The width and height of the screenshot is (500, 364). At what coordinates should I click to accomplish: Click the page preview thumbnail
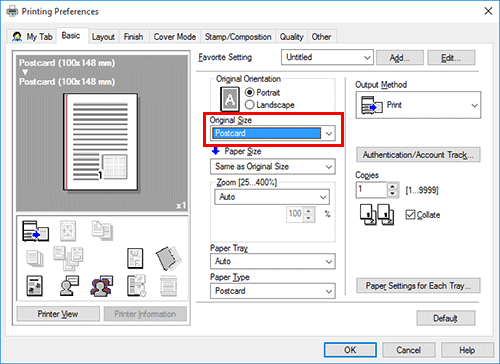click(x=100, y=142)
